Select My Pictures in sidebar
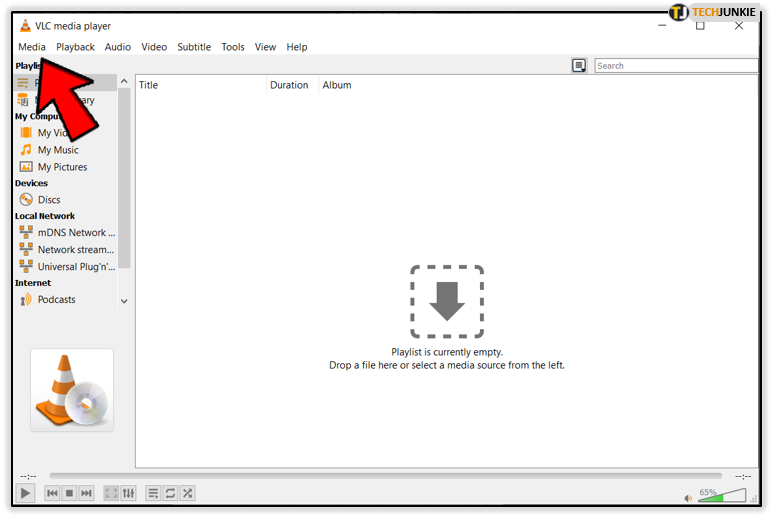 coord(65,167)
